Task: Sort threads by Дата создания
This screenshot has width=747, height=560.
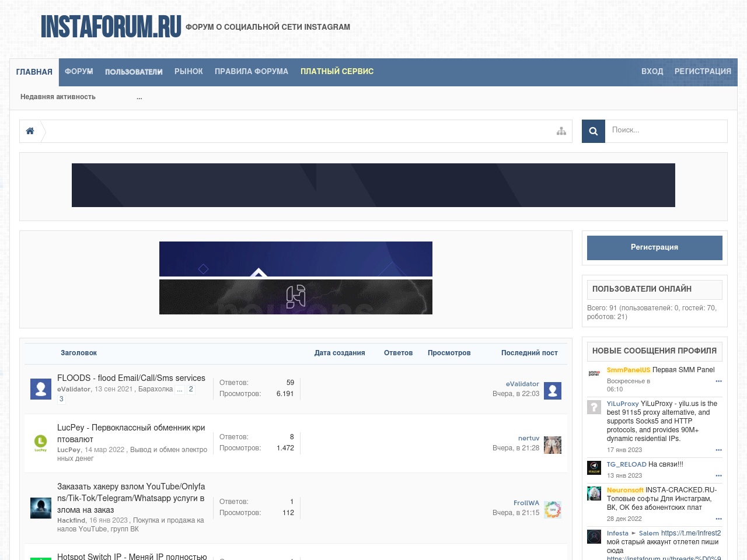Action: tap(340, 353)
